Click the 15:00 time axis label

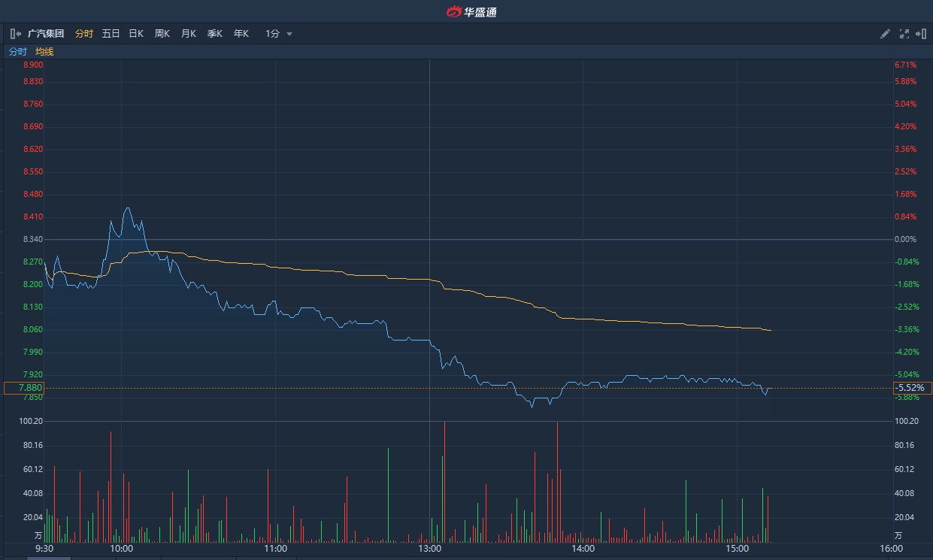pos(737,549)
